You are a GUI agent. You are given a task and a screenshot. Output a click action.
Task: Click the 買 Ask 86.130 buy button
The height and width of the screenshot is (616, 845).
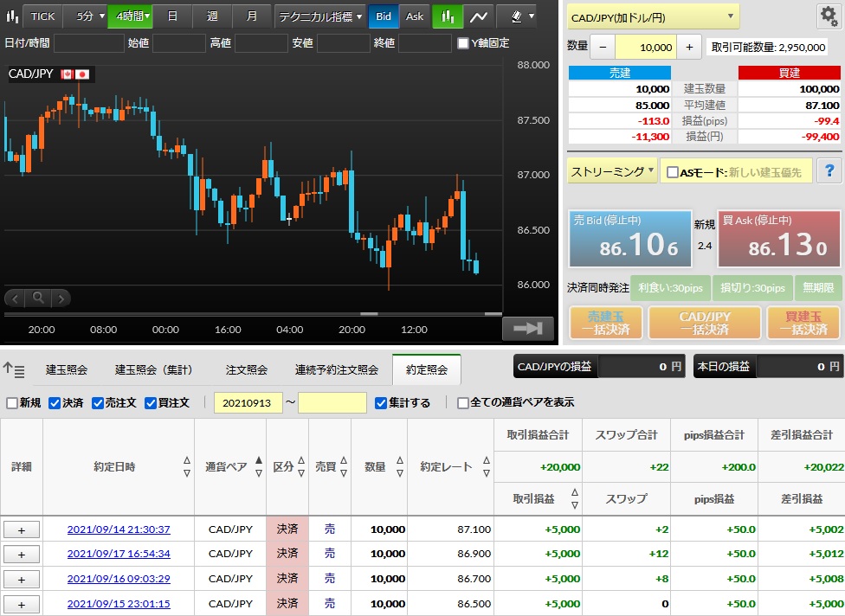tap(778, 239)
